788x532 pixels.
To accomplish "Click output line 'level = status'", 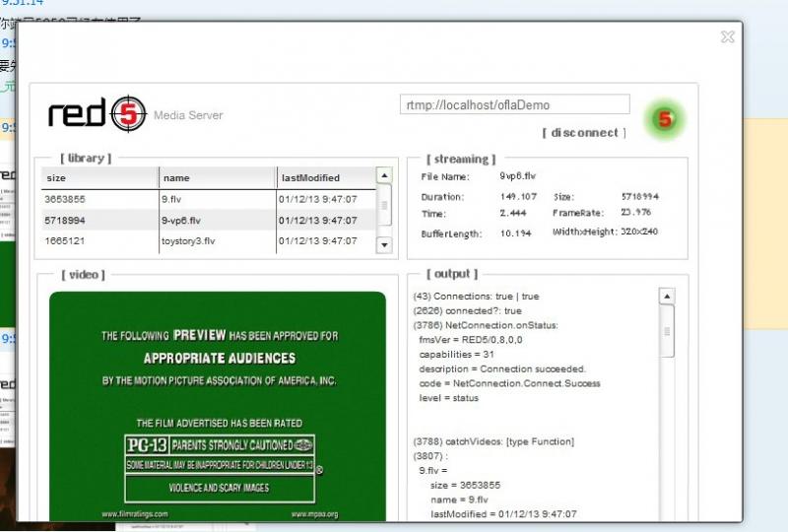I will tap(449, 398).
